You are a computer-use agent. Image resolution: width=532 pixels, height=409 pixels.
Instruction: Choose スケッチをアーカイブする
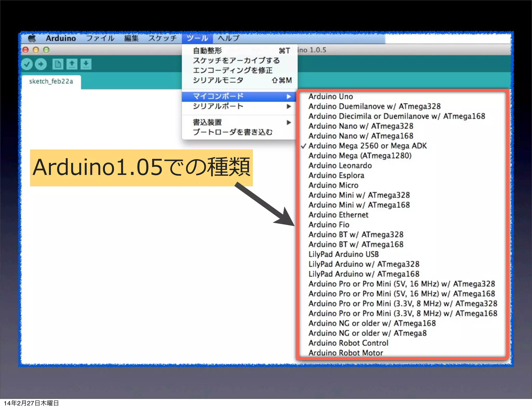(239, 60)
